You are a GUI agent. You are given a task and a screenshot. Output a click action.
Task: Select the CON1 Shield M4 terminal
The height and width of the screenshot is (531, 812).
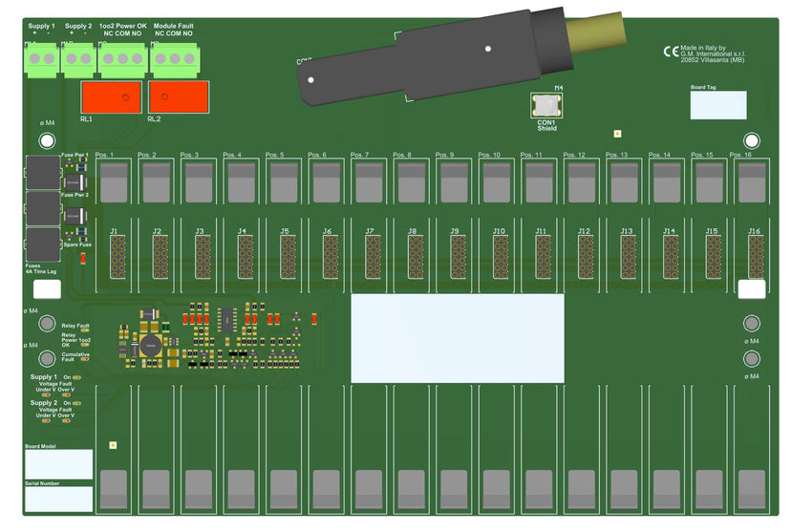coord(546,105)
